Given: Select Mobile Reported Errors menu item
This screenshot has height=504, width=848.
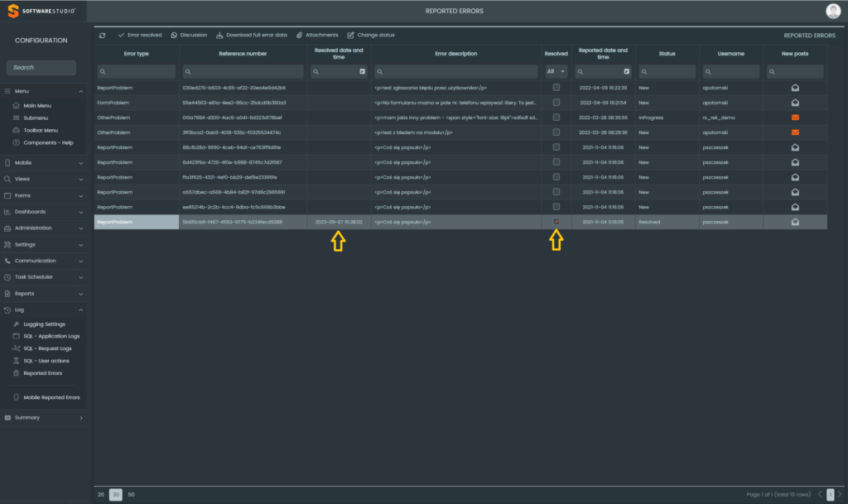Looking at the screenshot, I should click(51, 397).
